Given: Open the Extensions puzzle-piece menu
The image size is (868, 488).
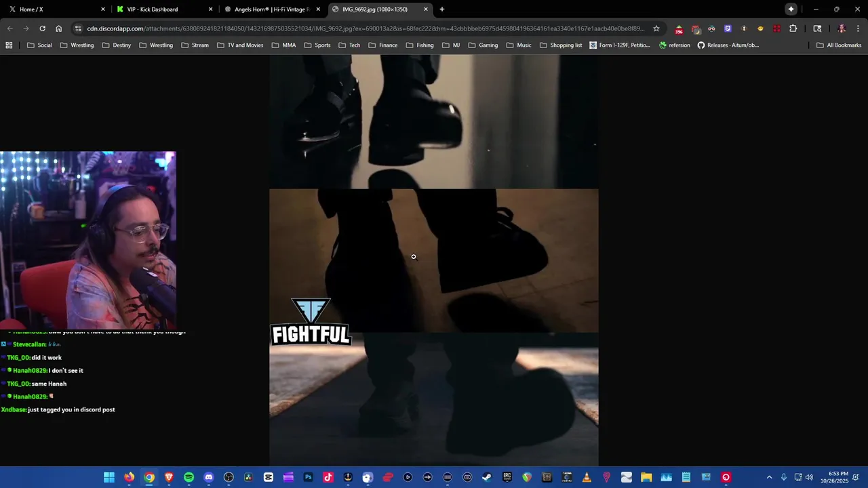Looking at the screenshot, I should [x=793, y=28].
